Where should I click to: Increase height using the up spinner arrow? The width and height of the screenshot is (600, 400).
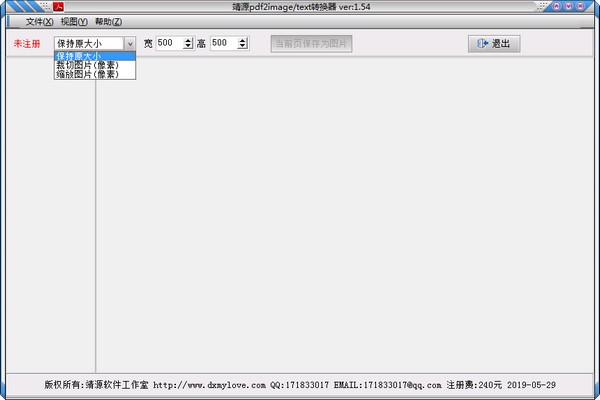tap(243, 41)
